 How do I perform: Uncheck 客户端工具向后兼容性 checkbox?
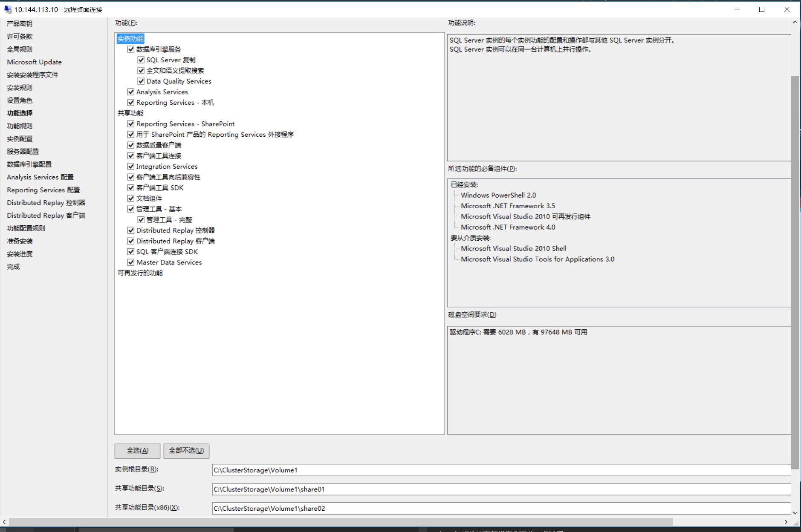131,177
